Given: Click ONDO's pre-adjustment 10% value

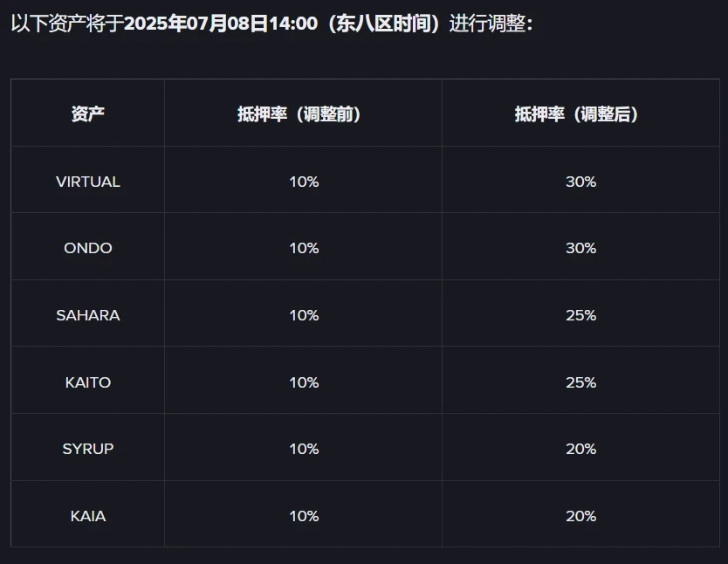Looking at the screenshot, I should [304, 248].
